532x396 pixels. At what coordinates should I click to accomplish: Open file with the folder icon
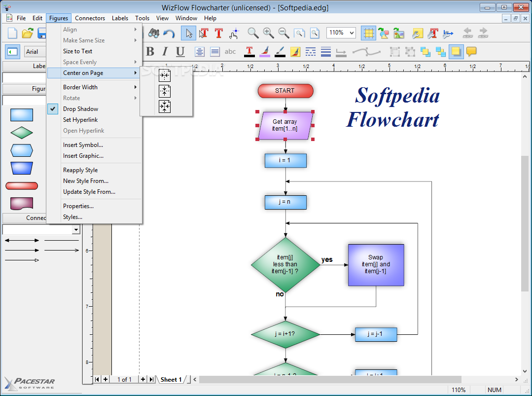[x=28, y=33]
